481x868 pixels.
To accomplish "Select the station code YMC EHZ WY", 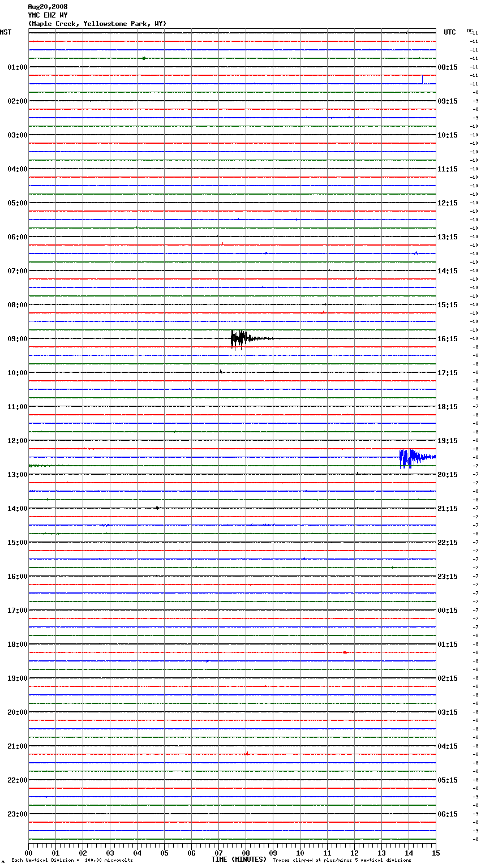I will tap(48, 15).
